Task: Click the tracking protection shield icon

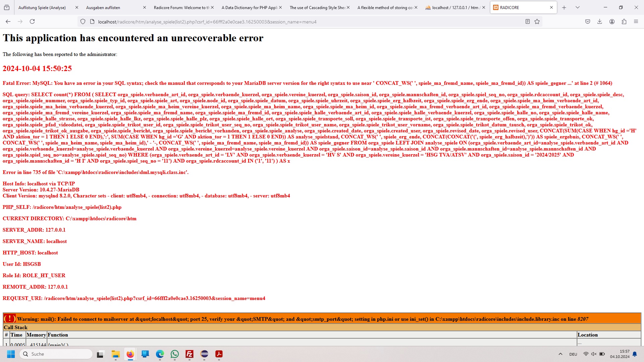Action: point(83,22)
